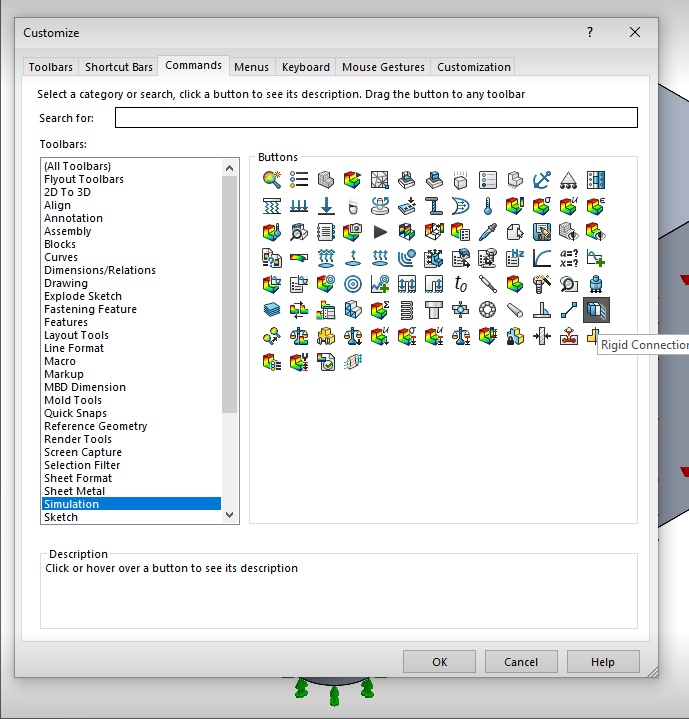Image resolution: width=689 pixels, height=719 pixels.
Task: Click the rainbow block with sigma-sum icon
Action: click(x=380, y=310)
